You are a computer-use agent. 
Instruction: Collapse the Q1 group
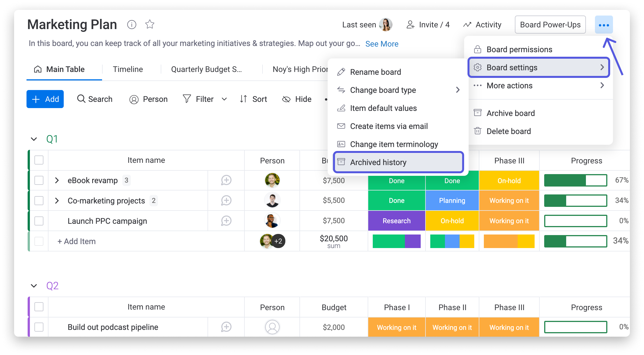click(x=34, y=139)
